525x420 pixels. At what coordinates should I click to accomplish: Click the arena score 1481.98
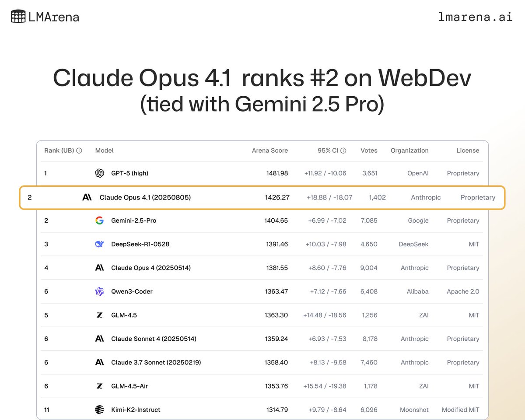coord(277,173)
